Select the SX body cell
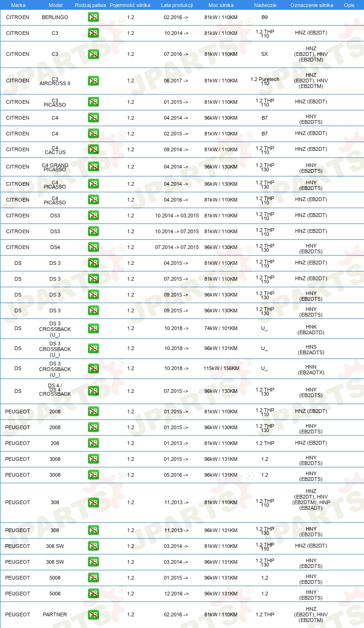Image resolution: width=364 pixels, height=628 pixels. click(x=264, y=54)
